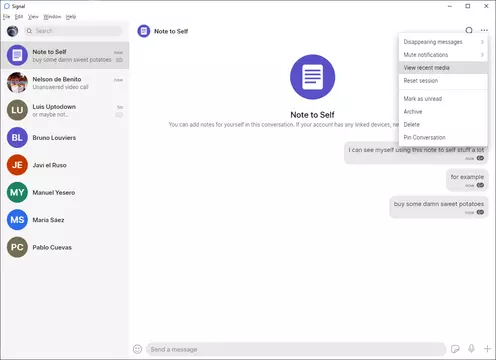Add an attachment with plus icon
The width and height of the screenshot is (496, 360).
[x=487, y=349]
